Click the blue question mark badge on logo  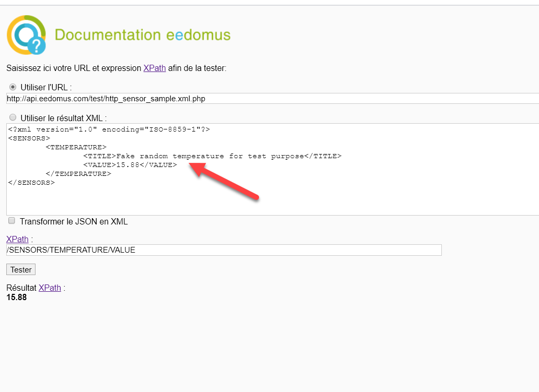(x=37, y=46)
